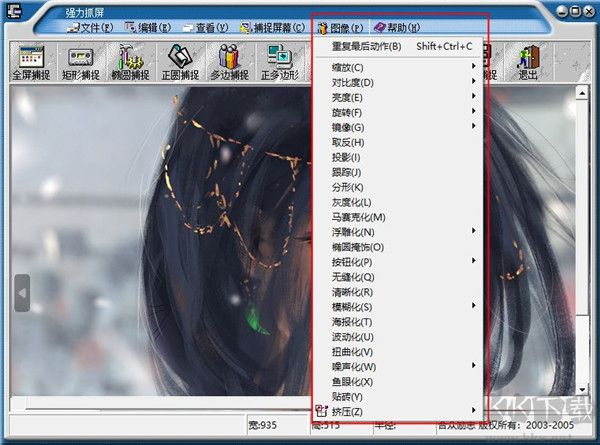Expand the 模糊化(S) submenu
This screenshot has width=600, height=445.
pyautogui.click(x=398, y=307)
